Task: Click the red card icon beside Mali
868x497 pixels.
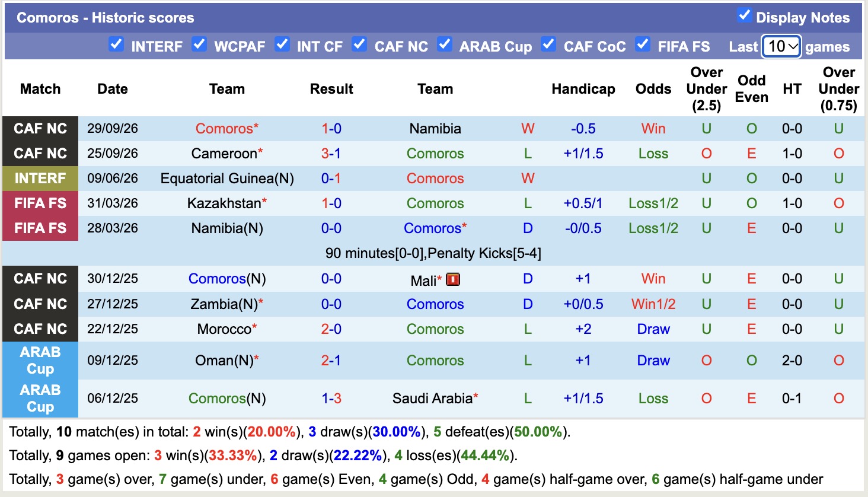Action: [453, 279]
